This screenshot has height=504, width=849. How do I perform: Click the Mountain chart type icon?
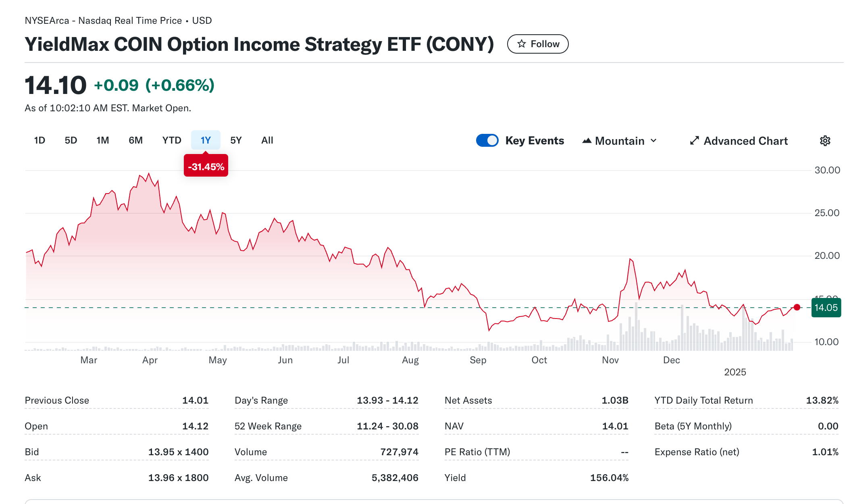tap(587, 141)
